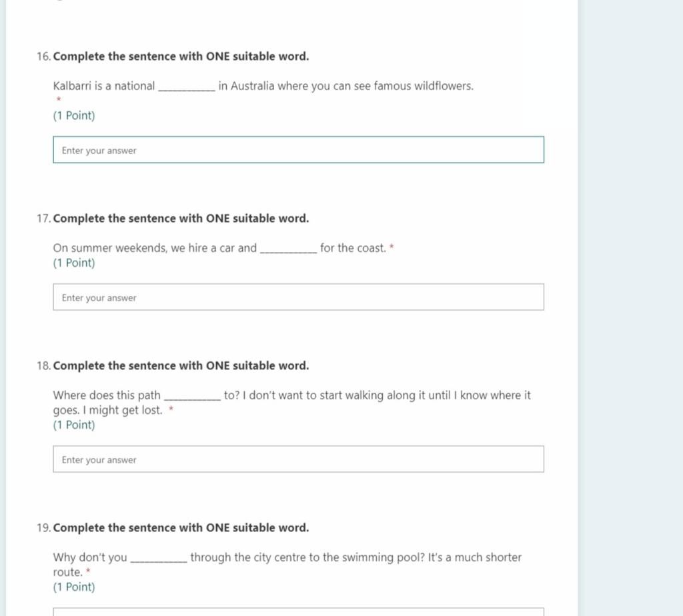Click the 'Why don't you' city centre sentence
The height and width of the screenshot is (616, 683).
point(287,565)
